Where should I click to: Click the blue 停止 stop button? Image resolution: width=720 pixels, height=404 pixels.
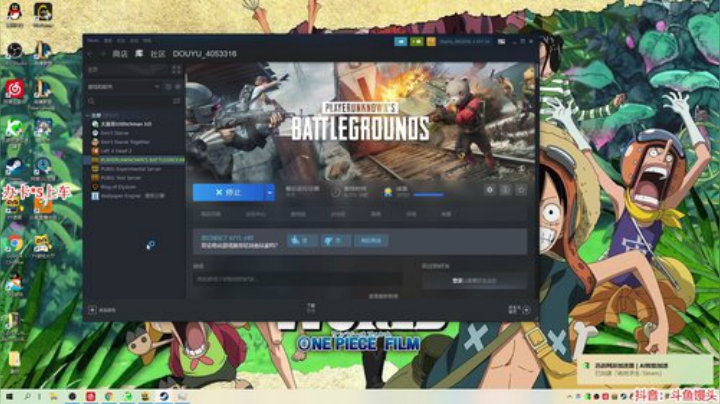[228, 193]
